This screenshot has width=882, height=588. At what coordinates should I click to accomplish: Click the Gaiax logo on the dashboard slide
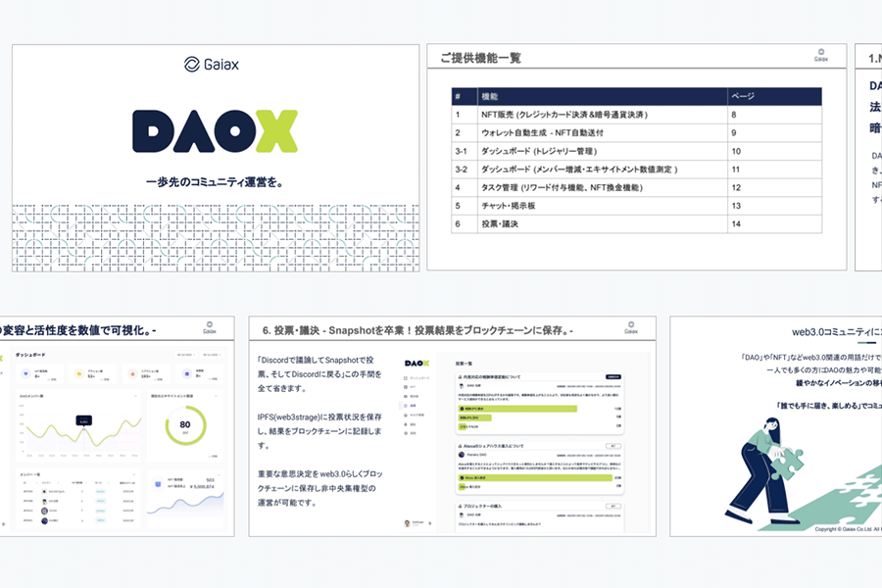[x=210, y=327]
